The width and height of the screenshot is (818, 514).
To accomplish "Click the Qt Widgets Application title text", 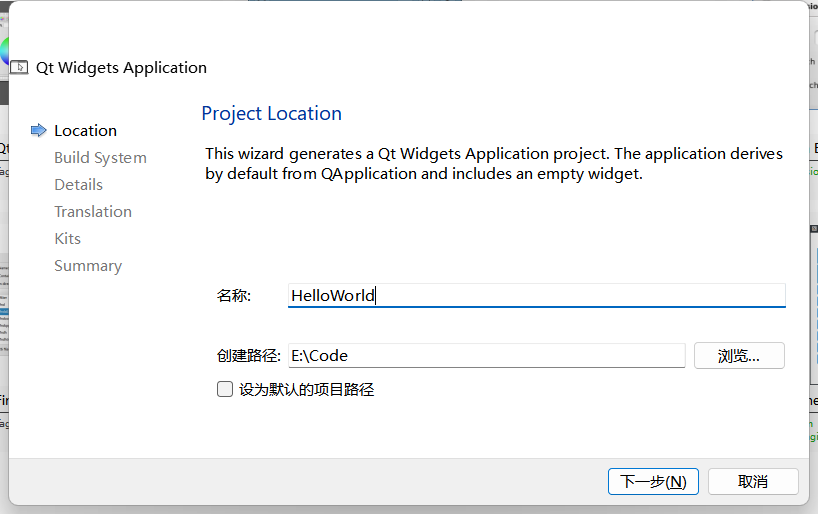I will 121,68.
